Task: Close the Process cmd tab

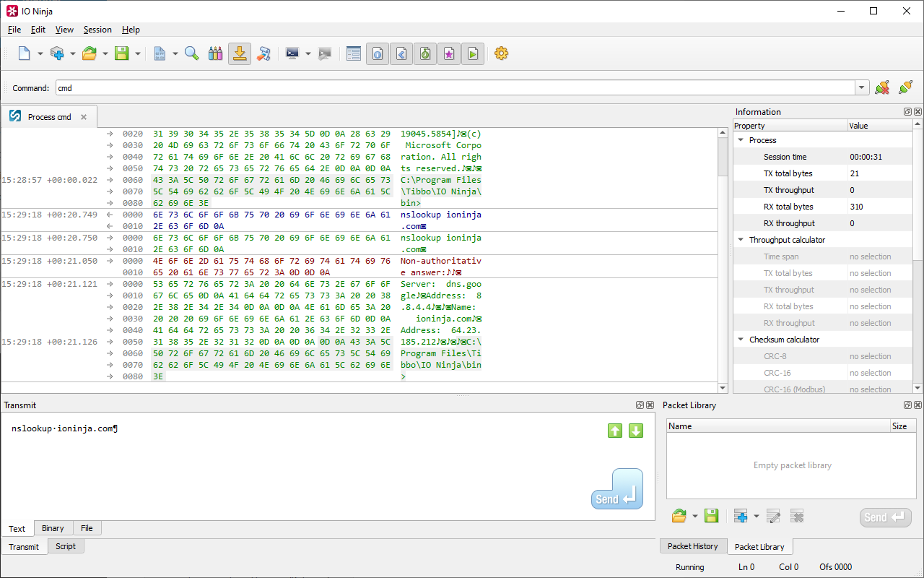Action: pyautogui.click(x=84, y=117)
